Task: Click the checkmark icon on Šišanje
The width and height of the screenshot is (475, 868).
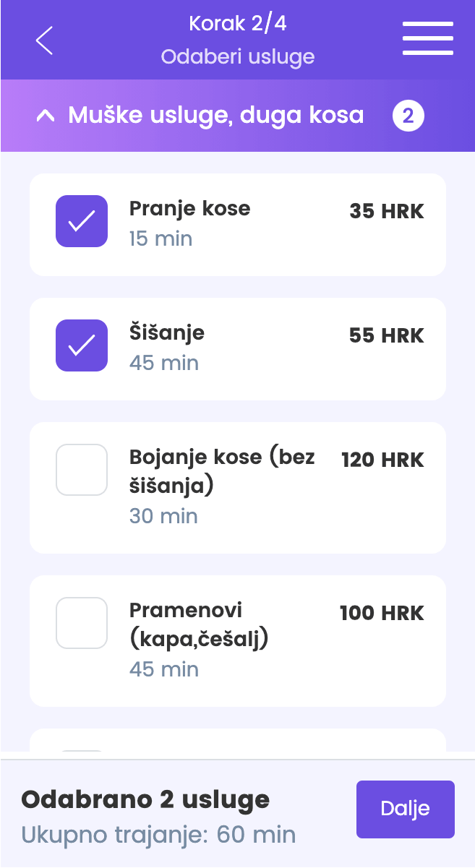Action: pyautogui.click(x=82, y=345)
